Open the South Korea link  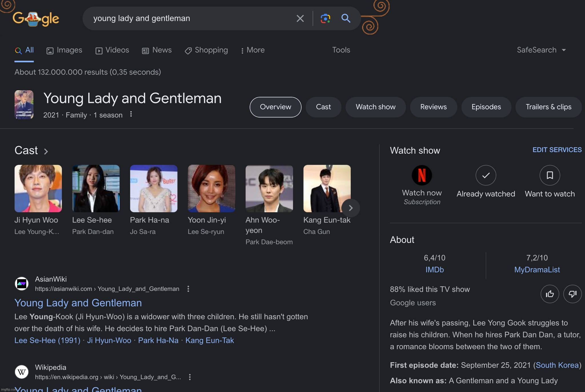click(x=557, y=365)
